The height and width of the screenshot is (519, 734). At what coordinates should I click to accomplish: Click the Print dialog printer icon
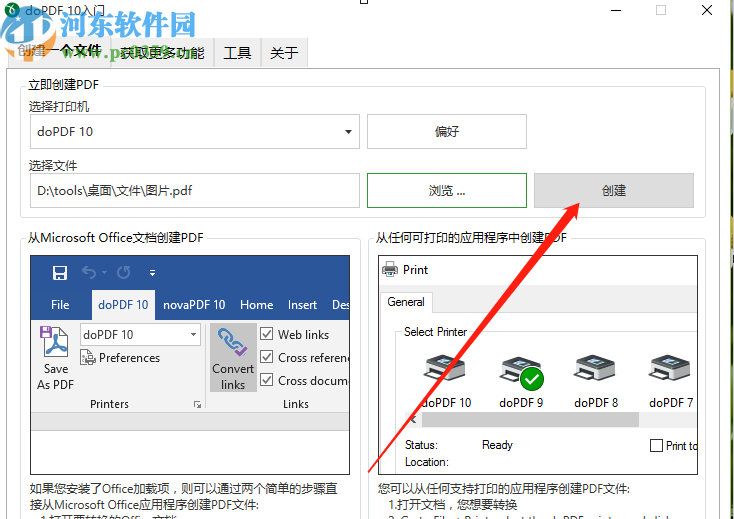[390, 269]
